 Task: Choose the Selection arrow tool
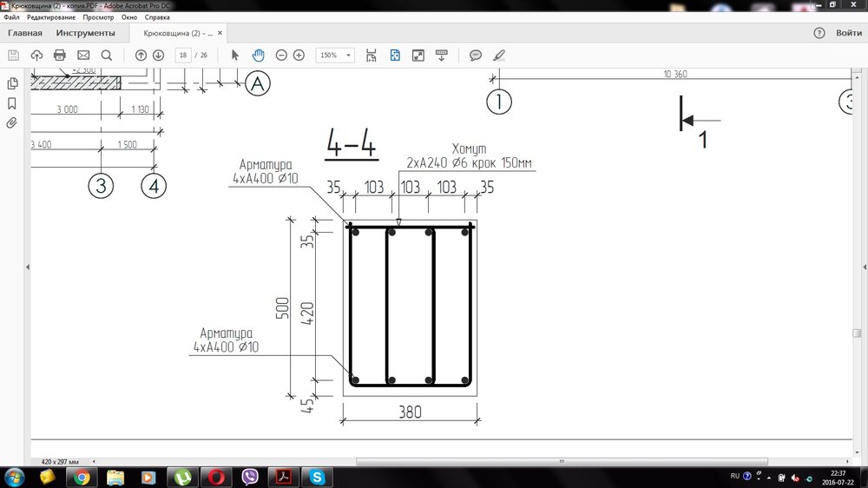(x=235, y=56)
